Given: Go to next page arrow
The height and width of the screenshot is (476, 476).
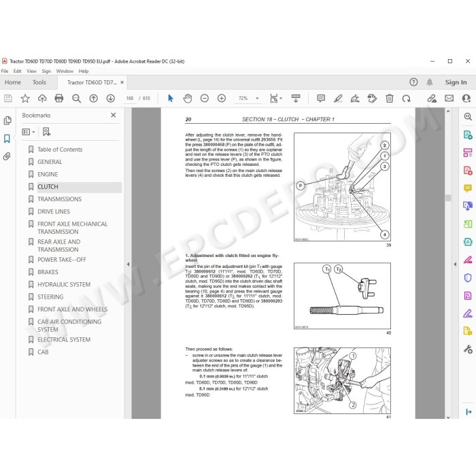Looking at the screenshot, I should (110, 98).
